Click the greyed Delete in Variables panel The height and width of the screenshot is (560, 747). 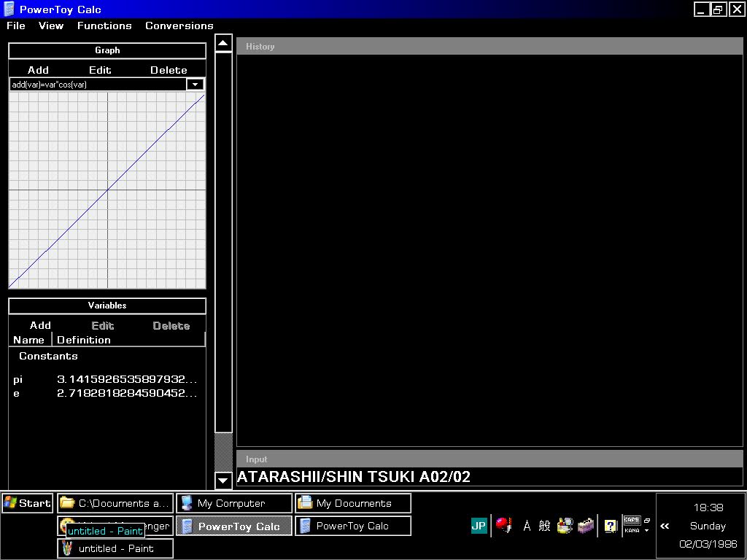tap(171, 326)
